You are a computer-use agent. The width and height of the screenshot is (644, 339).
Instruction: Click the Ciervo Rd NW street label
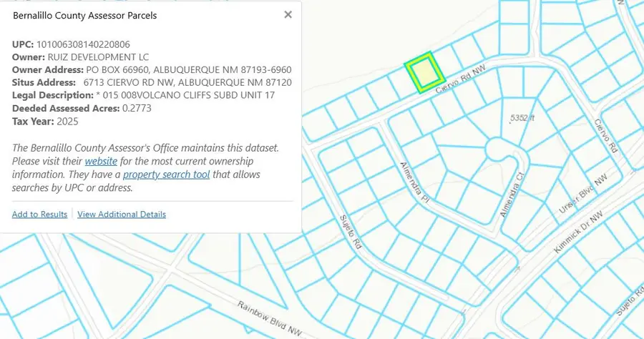point(460,79)
